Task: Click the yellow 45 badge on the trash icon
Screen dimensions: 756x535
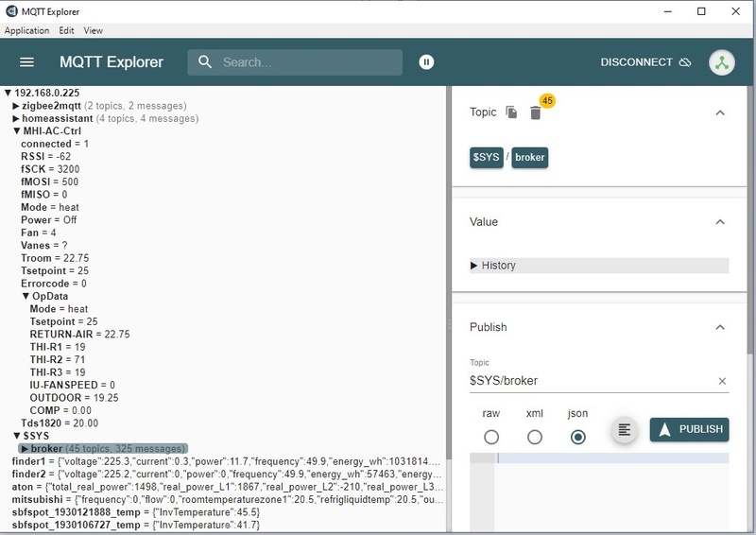Action: tap(547, 101)
